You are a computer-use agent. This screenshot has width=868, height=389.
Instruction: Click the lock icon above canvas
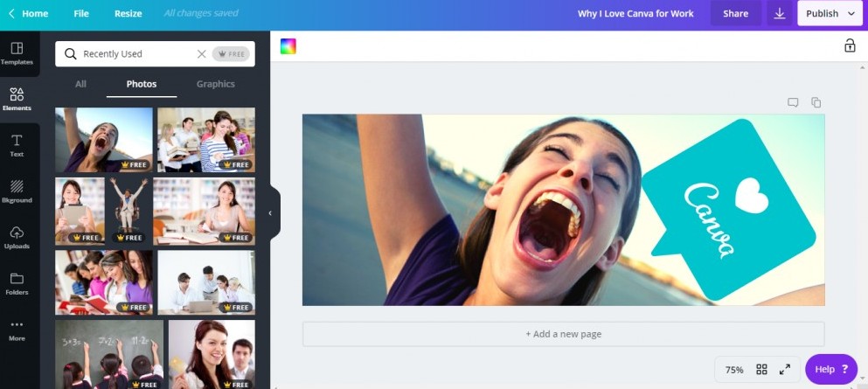pyautogui.click(x=850, y=45)
